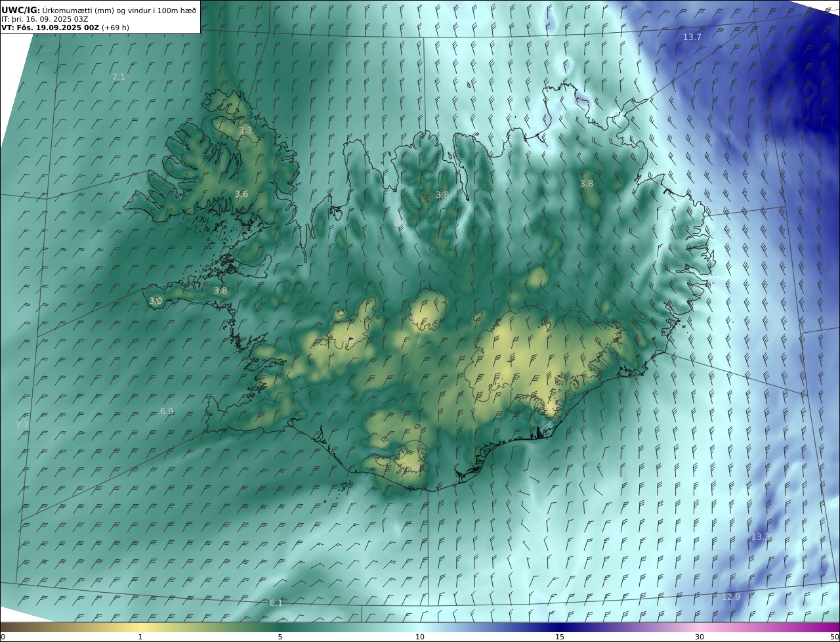Click the 13.7 value in the dark blue area
Screen dimensions: 840x642
coord(692,37)
